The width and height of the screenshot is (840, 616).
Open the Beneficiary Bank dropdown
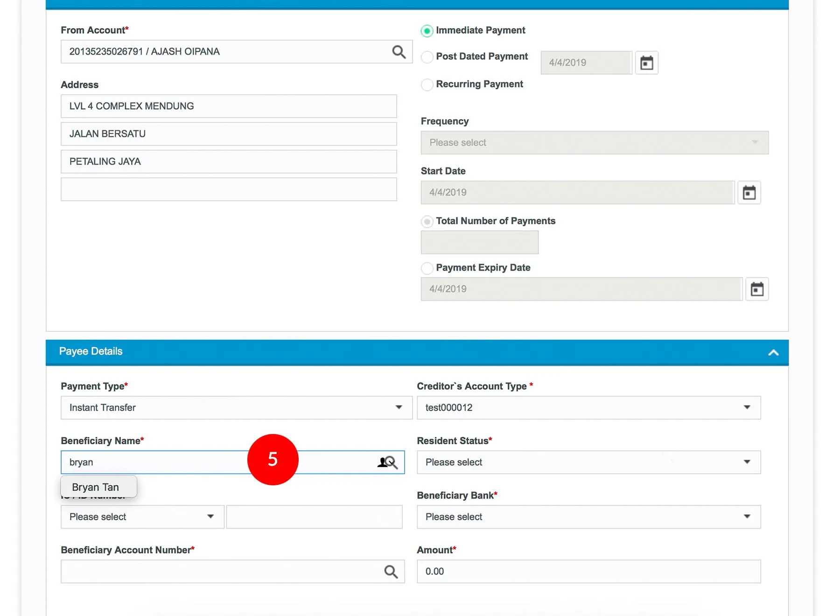588,517
